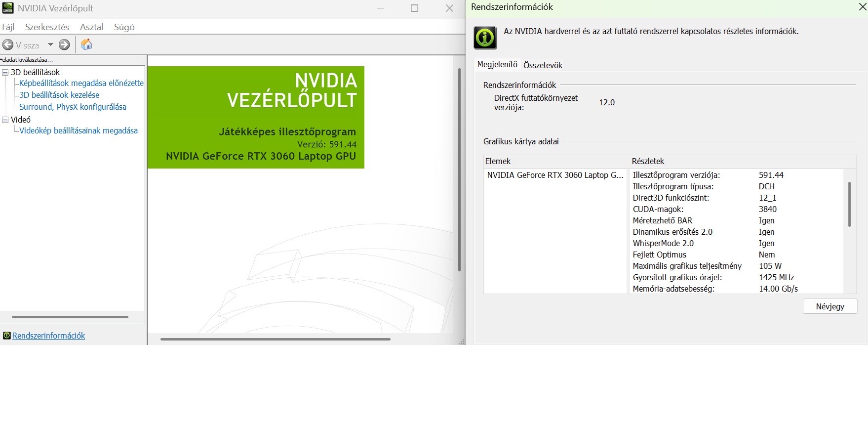Open the Szerkesztés menu
Viewport: 868px width, 427px height.
point(47,27)
